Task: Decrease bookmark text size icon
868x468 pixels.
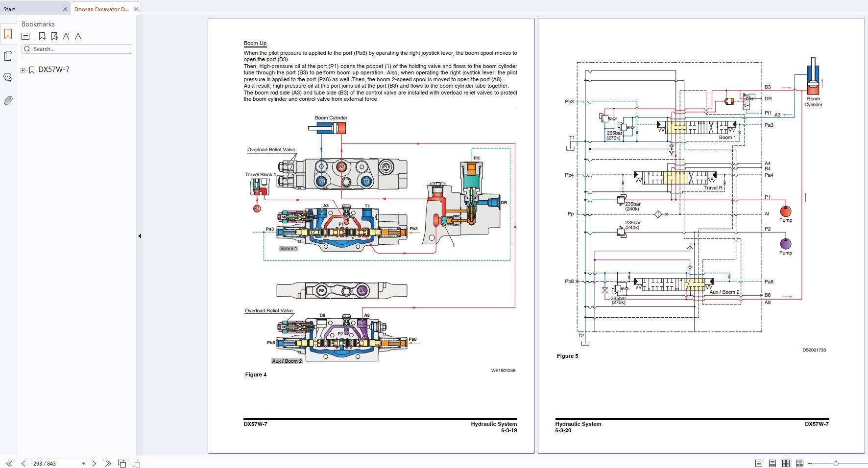Action: click(x=78, y=36)
